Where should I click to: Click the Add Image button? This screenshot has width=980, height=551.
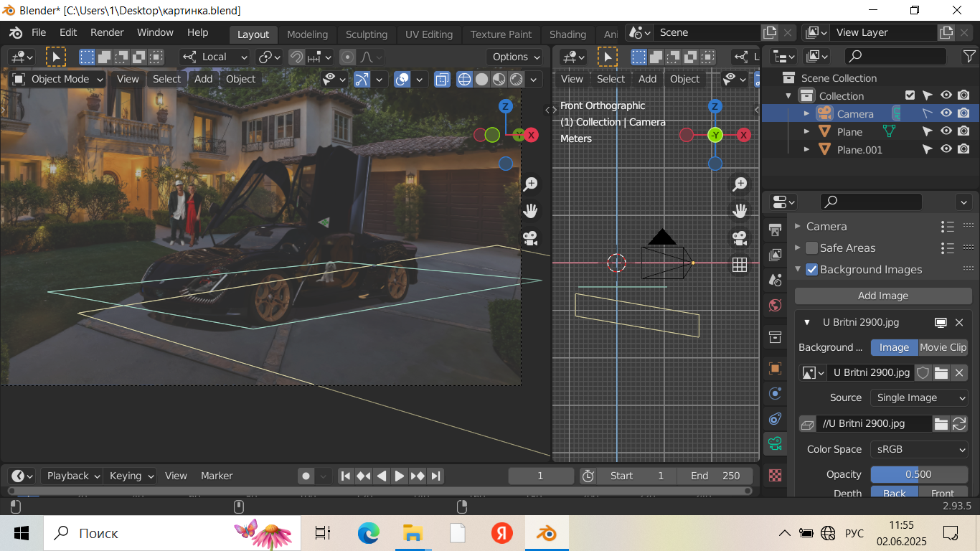click(882, 296)
